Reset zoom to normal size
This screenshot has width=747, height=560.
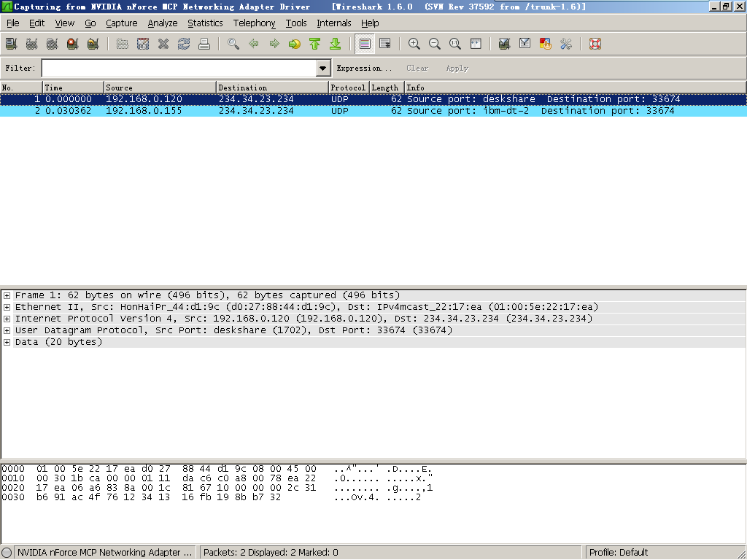tap(455, 44)
